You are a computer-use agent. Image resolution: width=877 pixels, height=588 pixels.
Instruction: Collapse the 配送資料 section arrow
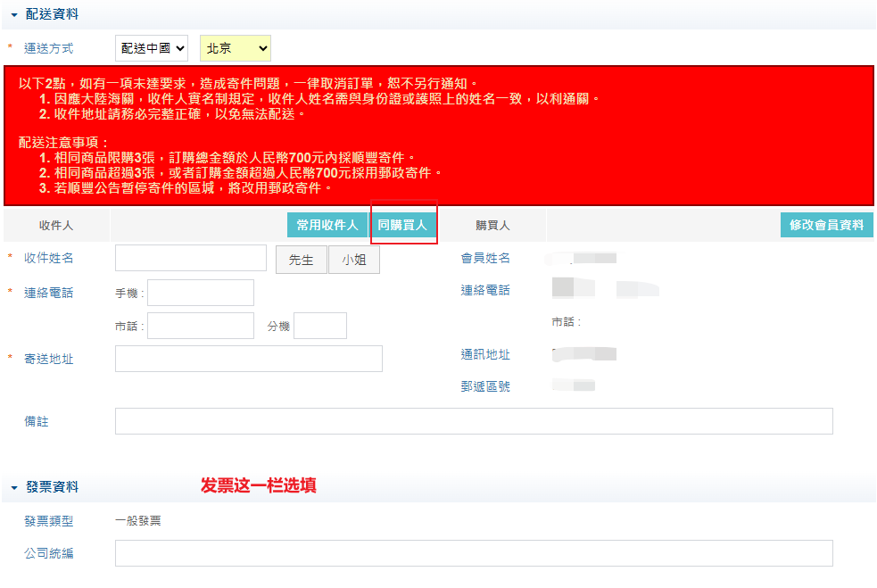14,15
